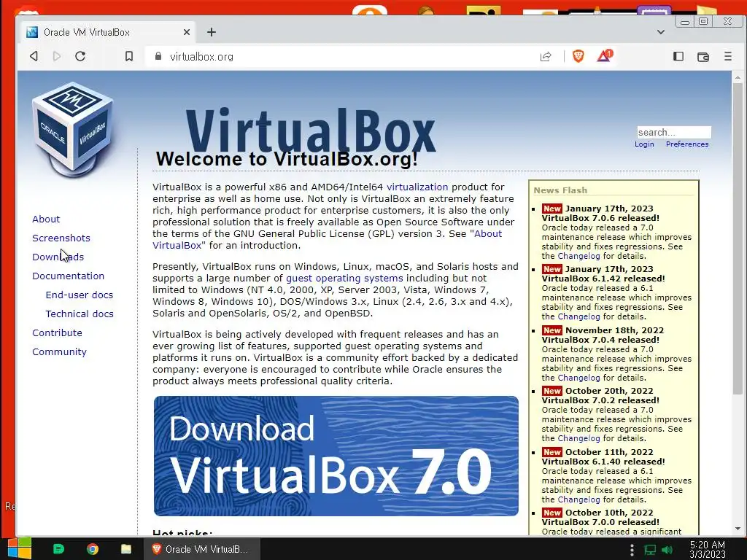Screen dimensions: 747x560
Task: Click the browser back arrow
Action: pyautogui.click(x=34, y=56)
